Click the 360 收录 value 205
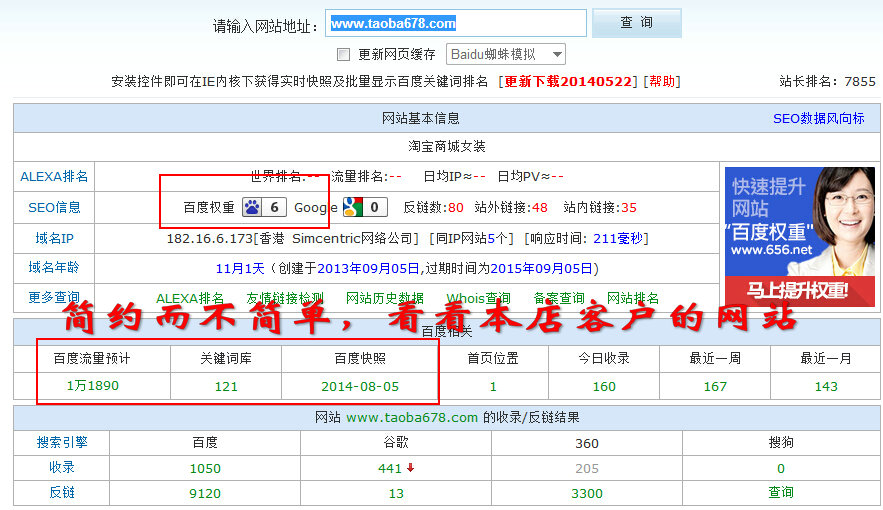883x510 pixels. point(587,468)
